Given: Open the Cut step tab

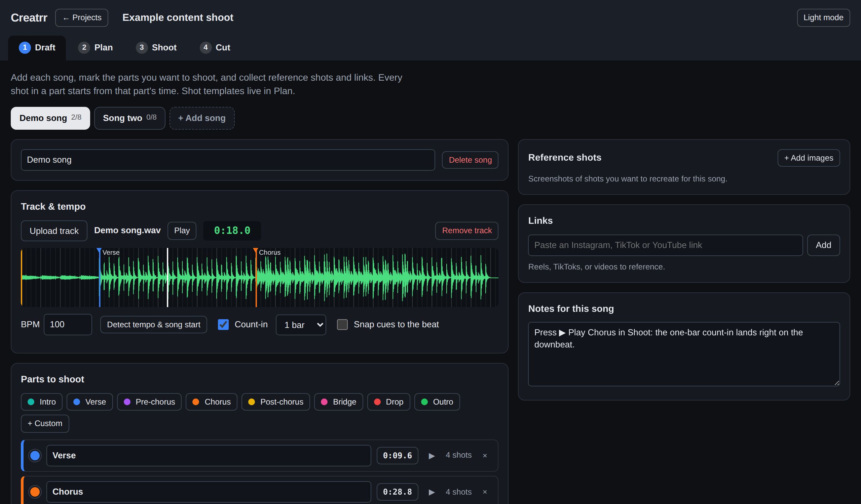Looking at the screenshot, I should tap(215, 48).
